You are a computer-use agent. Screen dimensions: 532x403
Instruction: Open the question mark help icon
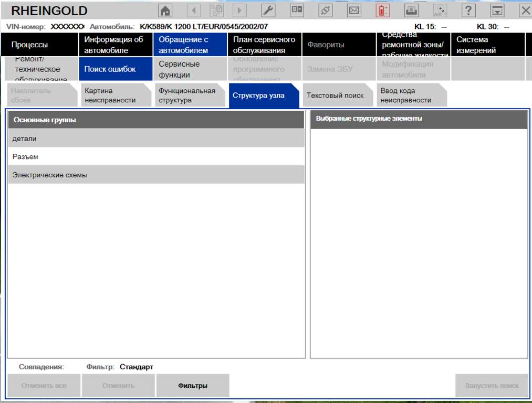tap(468, 10)
